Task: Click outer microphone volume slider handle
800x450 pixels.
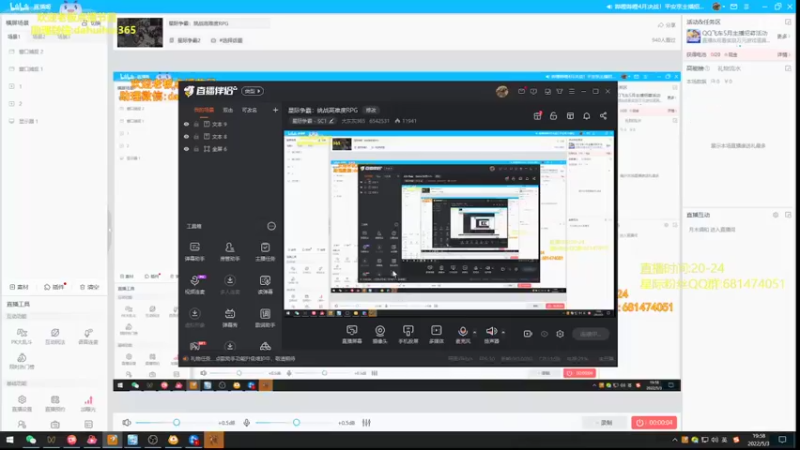Action: 296,422
